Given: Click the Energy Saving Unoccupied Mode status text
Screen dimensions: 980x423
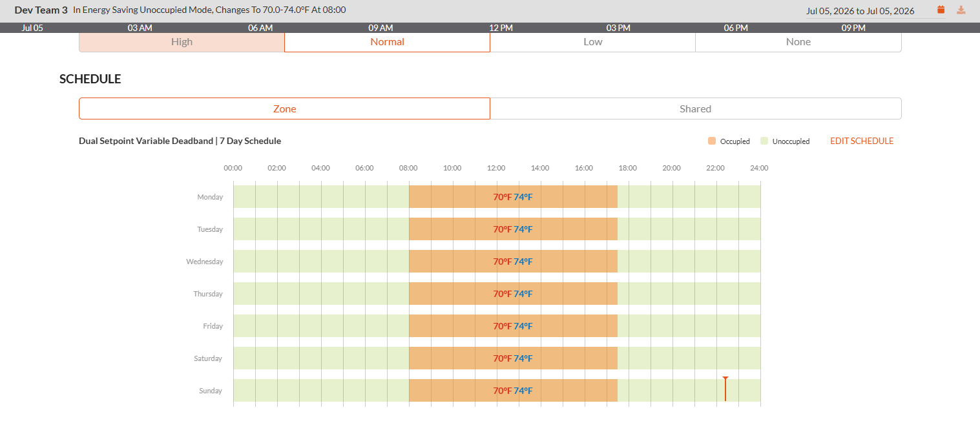Looking at the screenshot, I should point(209,10).
